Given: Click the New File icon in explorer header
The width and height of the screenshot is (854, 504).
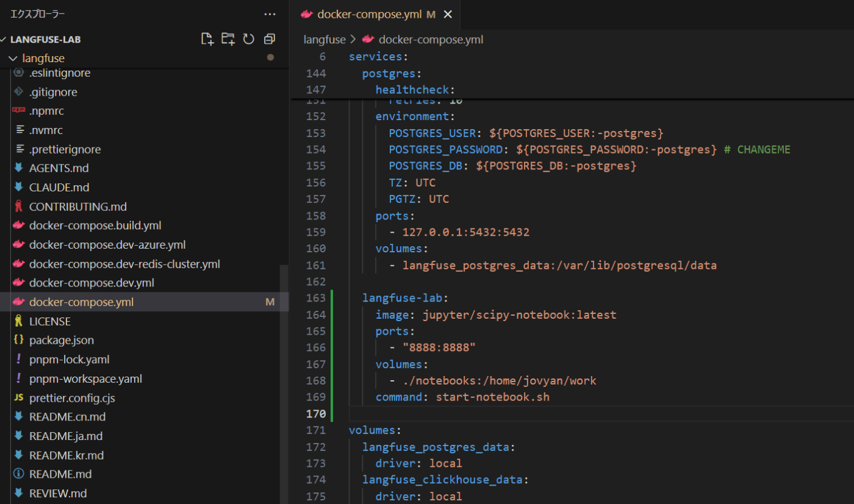Looking at the screenshot, I should tap(207, 39).
